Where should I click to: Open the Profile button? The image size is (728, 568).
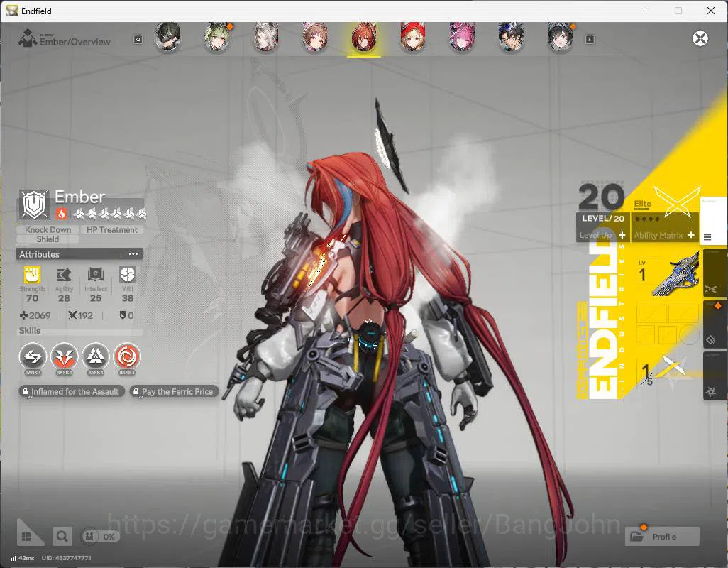click(662, 537)
